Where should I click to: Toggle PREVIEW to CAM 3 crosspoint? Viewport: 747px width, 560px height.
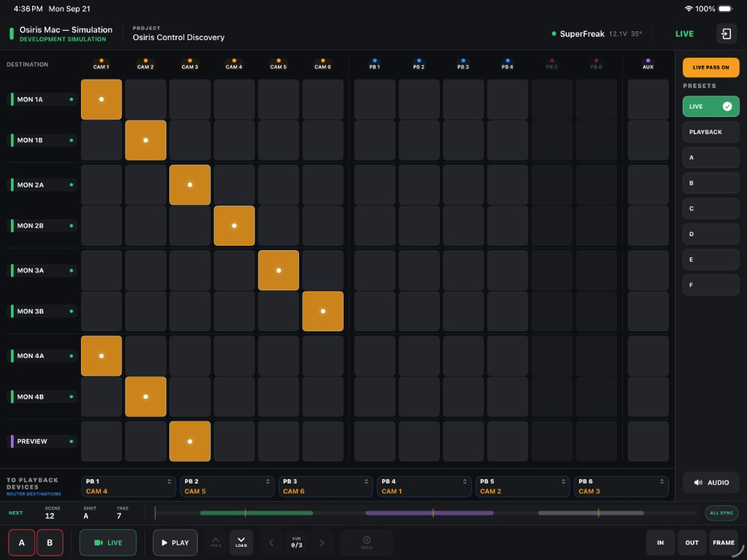click(x=190, y=441)
